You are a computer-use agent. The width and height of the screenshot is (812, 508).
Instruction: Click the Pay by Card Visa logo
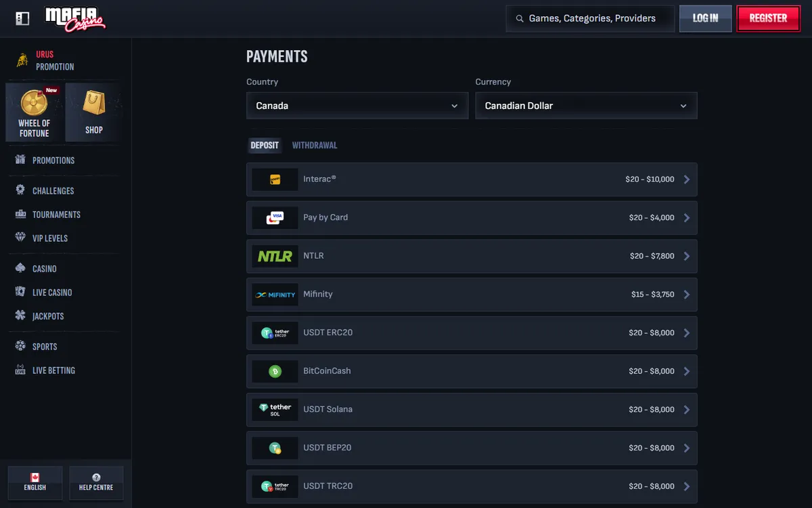(275, 217)
